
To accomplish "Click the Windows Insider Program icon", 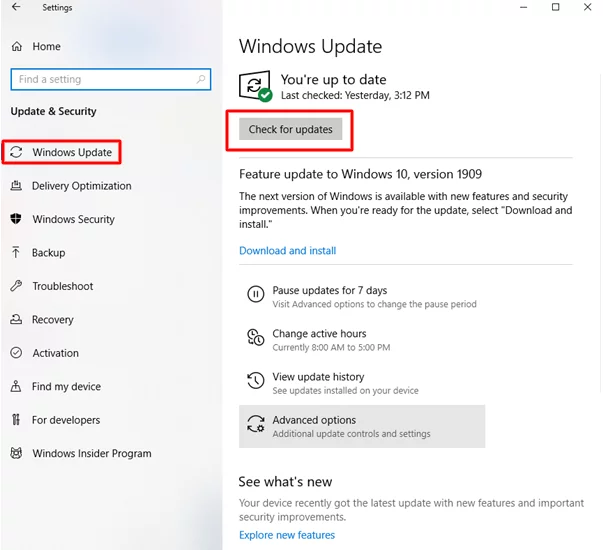I will coord(16,453).
